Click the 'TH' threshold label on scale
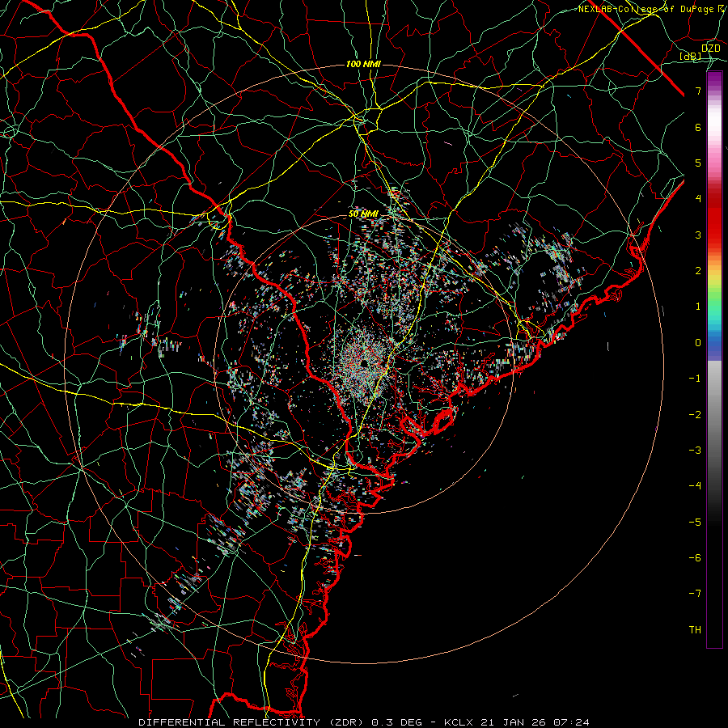The width and height of the screenshot is (728, 728). [x=695, y=630]
